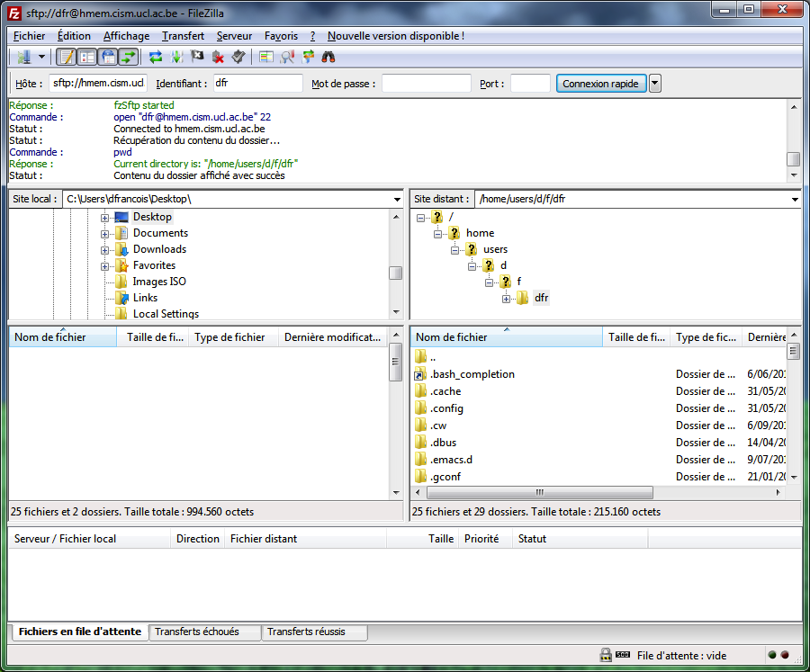810x672 pixels.
Task: Open the Site Manager toolbar icon
Action: (23, 57)
